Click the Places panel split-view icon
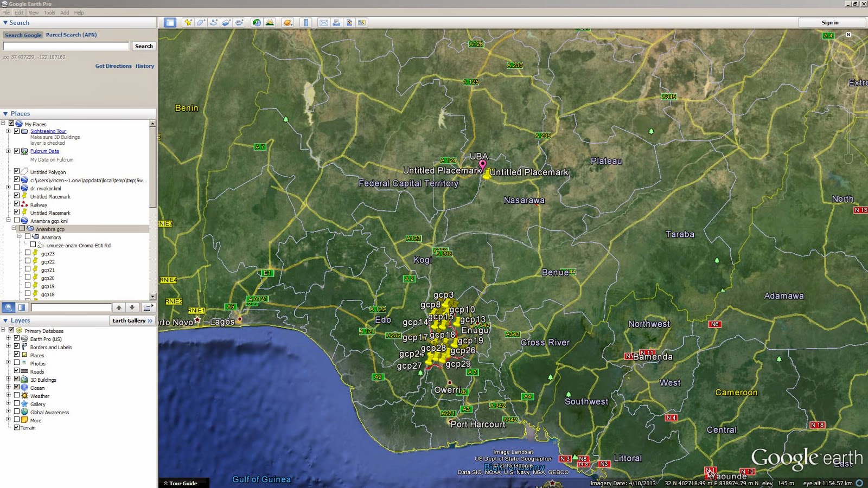The height and width of the screenshot is (488, 868). (x=22, y=307)
